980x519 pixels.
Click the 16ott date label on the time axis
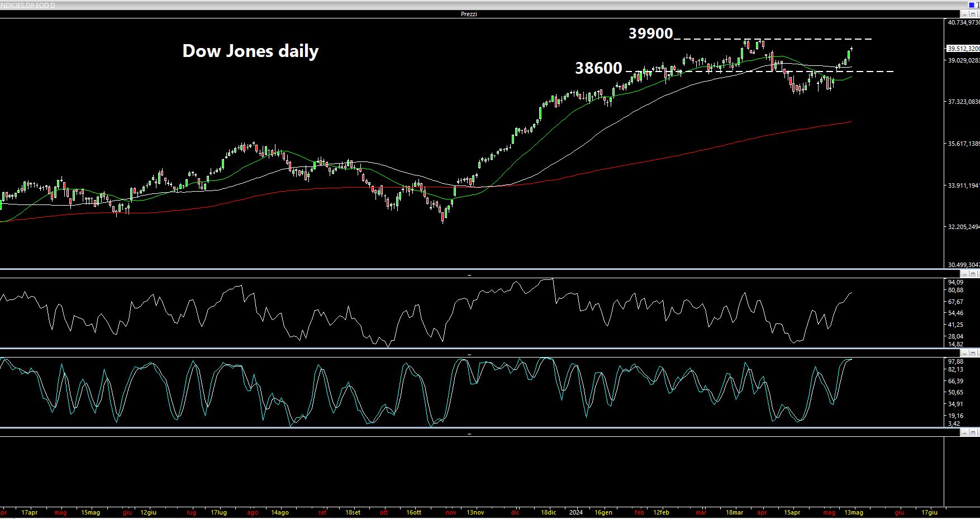click(413, 512)
